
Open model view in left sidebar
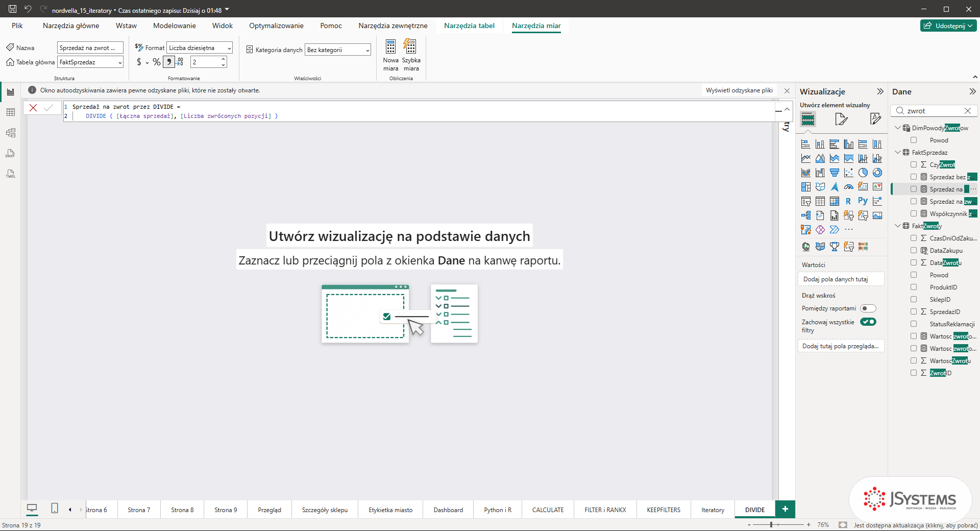pos(10,133)
